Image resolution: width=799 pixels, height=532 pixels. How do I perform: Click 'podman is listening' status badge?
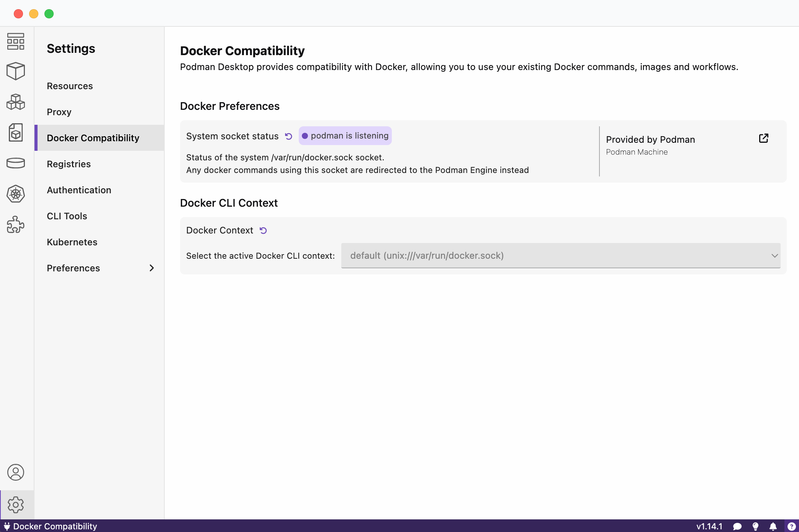pyautogui.click(x=345, y=136)
